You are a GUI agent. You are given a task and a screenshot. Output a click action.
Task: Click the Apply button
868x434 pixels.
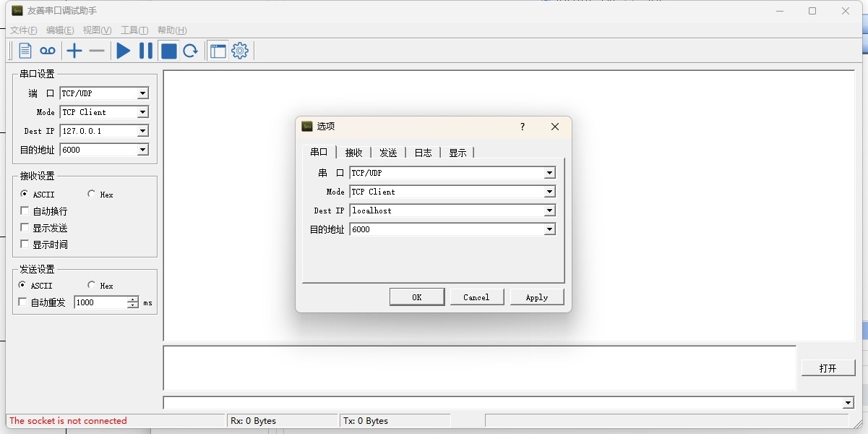(537, 297)
